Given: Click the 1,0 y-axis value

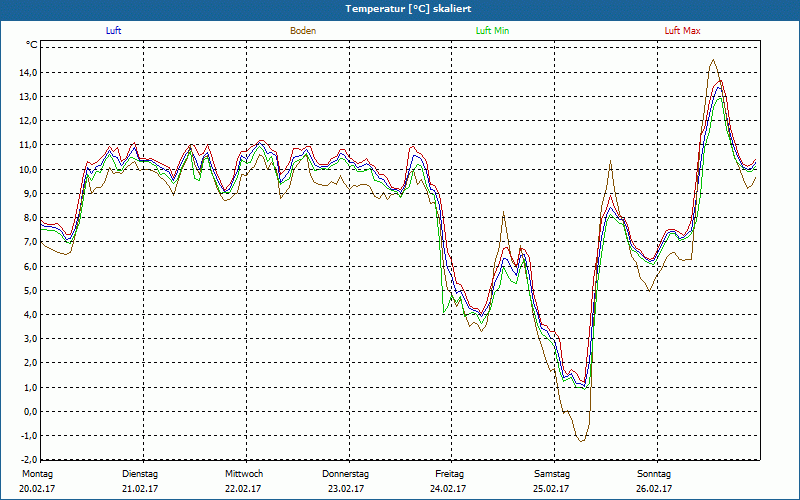Looking at the screenshot, I should 31,387.
